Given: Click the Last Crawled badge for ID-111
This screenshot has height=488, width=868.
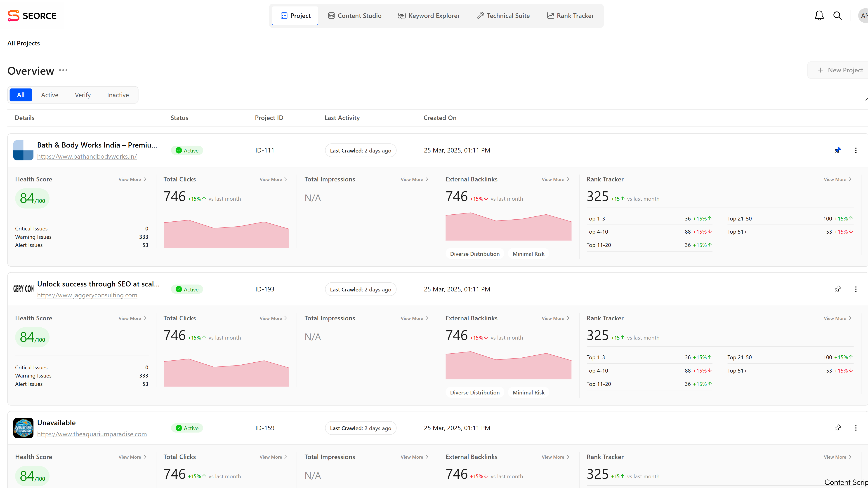Looking at the screenshot, I should point(360,150).
